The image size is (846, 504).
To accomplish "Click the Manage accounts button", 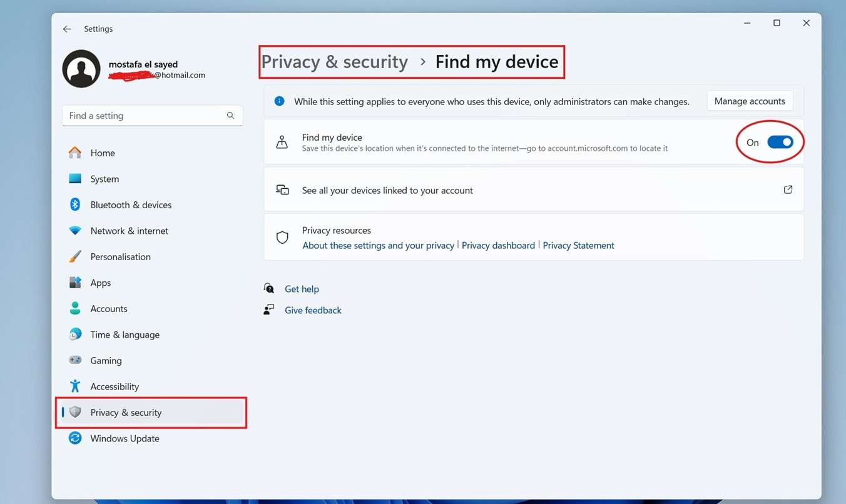I will click(750, 101).
